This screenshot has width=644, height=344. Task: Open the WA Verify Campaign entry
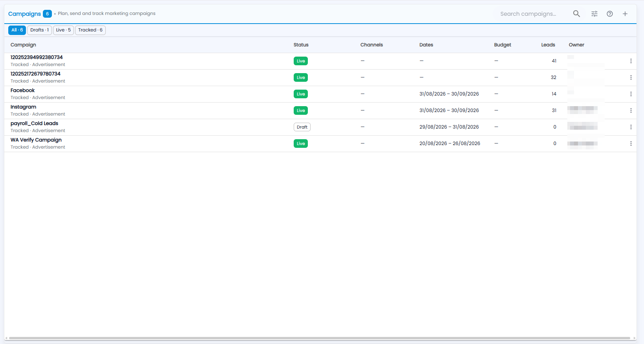(x=36, y=140)
